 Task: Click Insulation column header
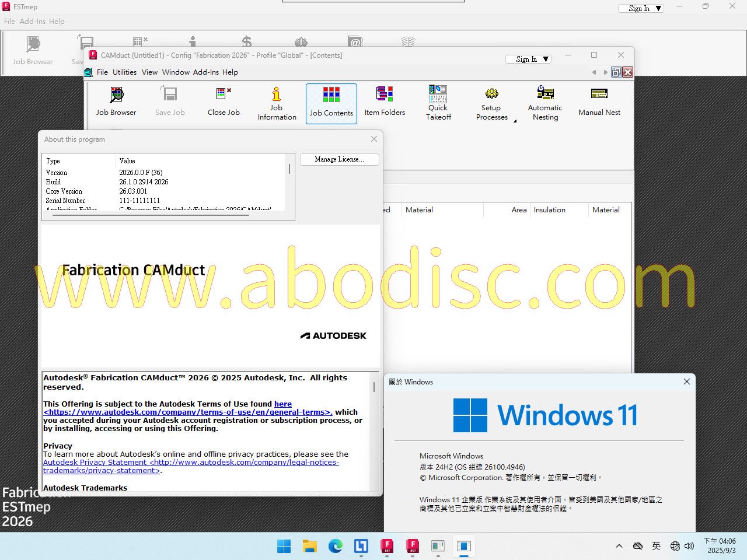pos(559,210)
